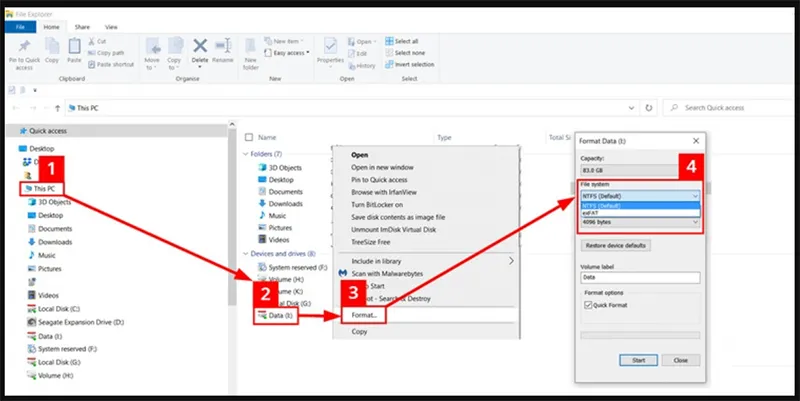
Task: Open the Copy to ribbon icon
Action: (x=174, y=54)
